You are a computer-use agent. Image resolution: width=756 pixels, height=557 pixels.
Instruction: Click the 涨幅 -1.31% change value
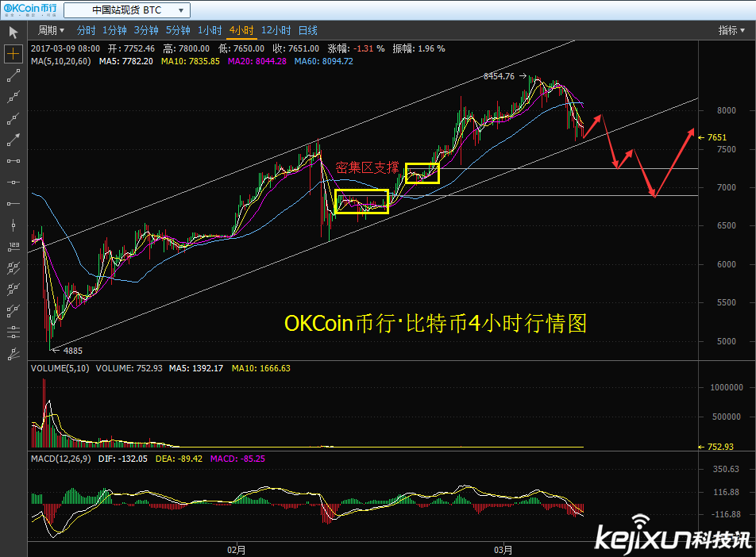point(356,48)
